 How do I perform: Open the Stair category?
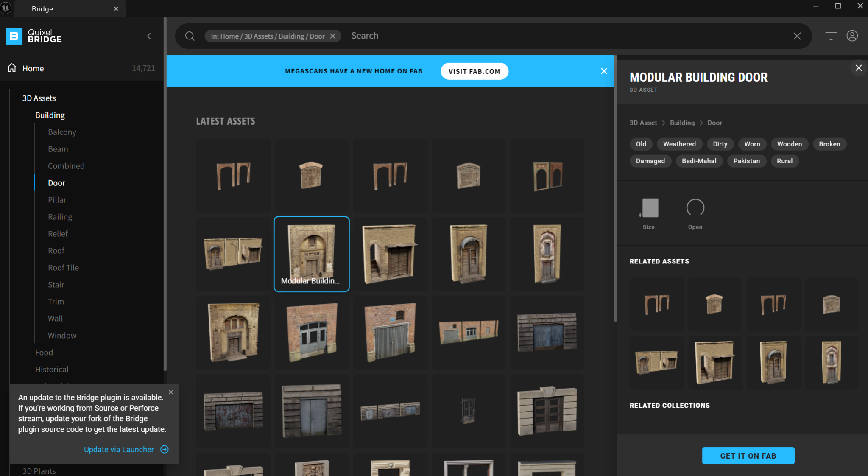(56, 285)
